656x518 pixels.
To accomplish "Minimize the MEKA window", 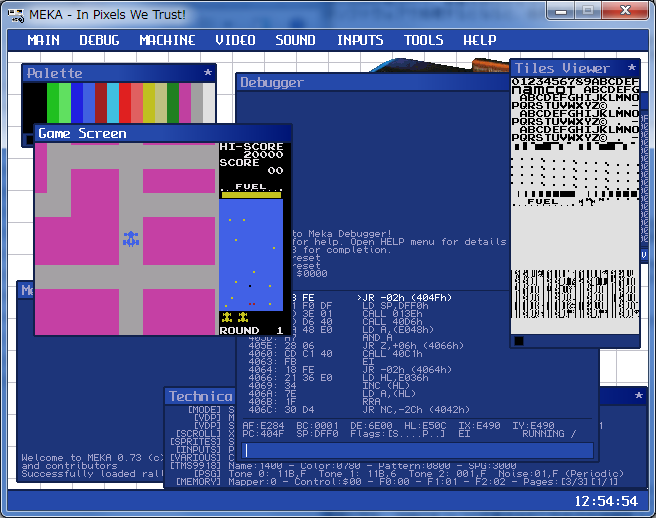I will 561,11.
